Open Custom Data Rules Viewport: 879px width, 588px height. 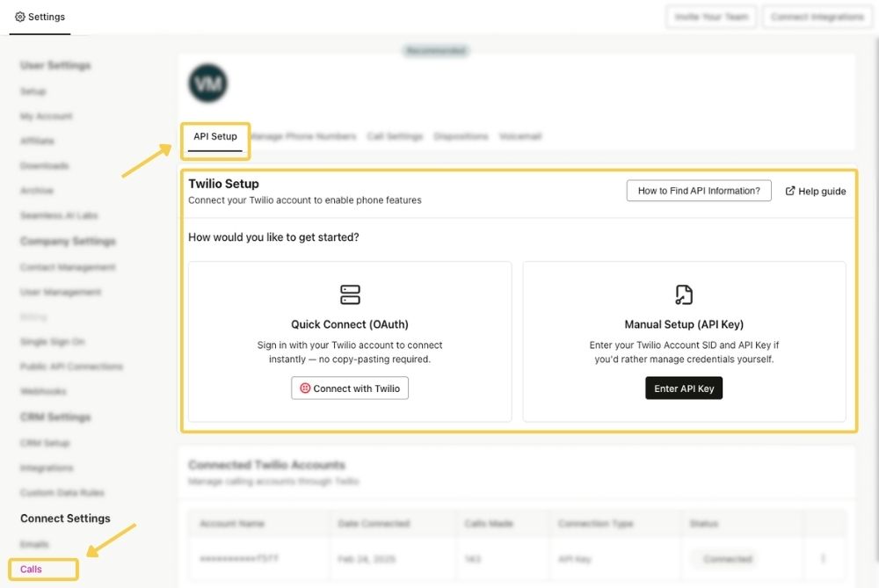[62, 492]
